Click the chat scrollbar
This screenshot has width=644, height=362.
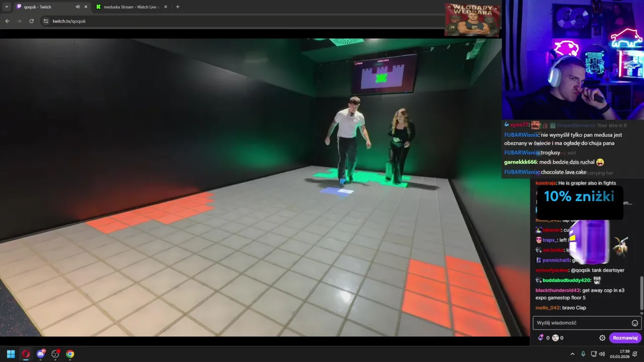(641, 293)
